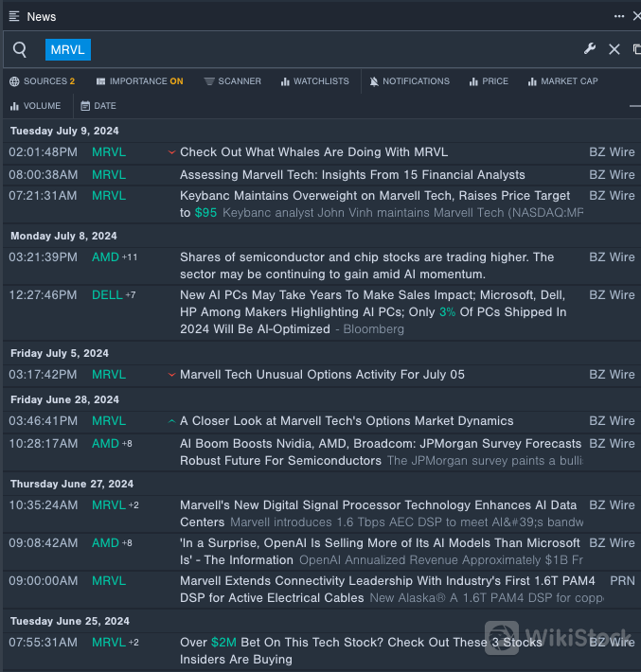
Task: Open the Market Cap filter
Action: [x=562, y=81]
